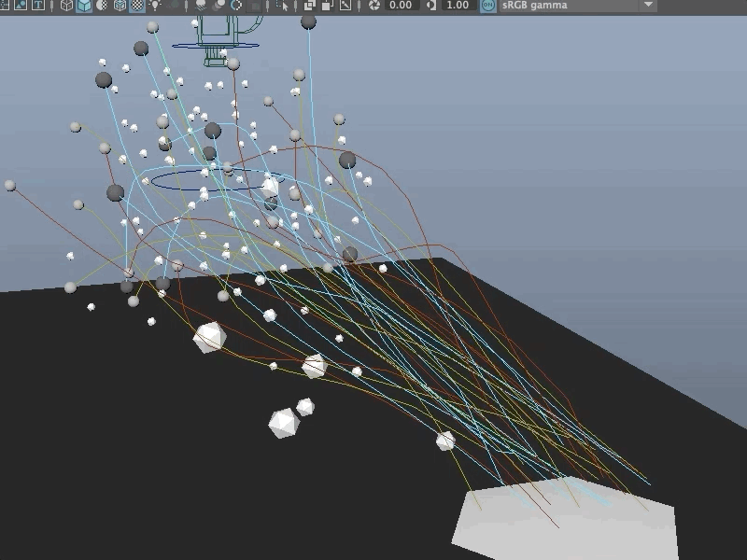The image size is (747, 560).
Task: Toggle Textured display checker icon
Action: point(137,6)
